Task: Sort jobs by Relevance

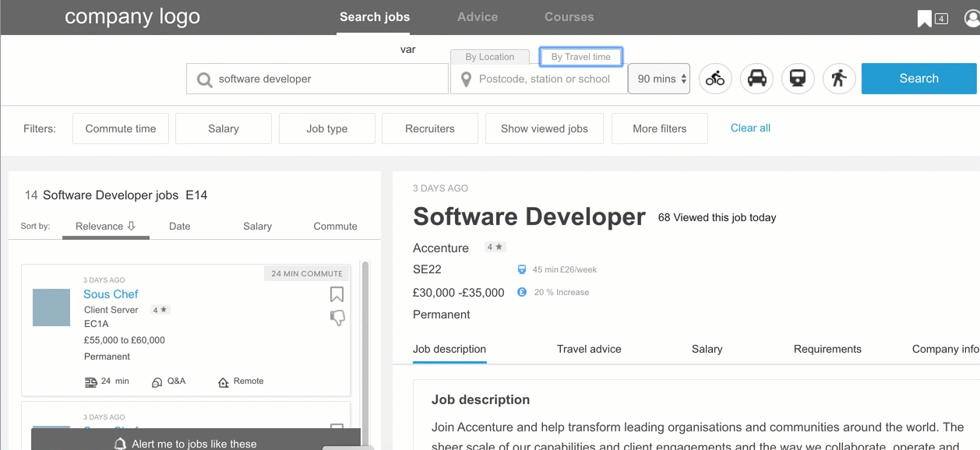Action: point(105,227)
